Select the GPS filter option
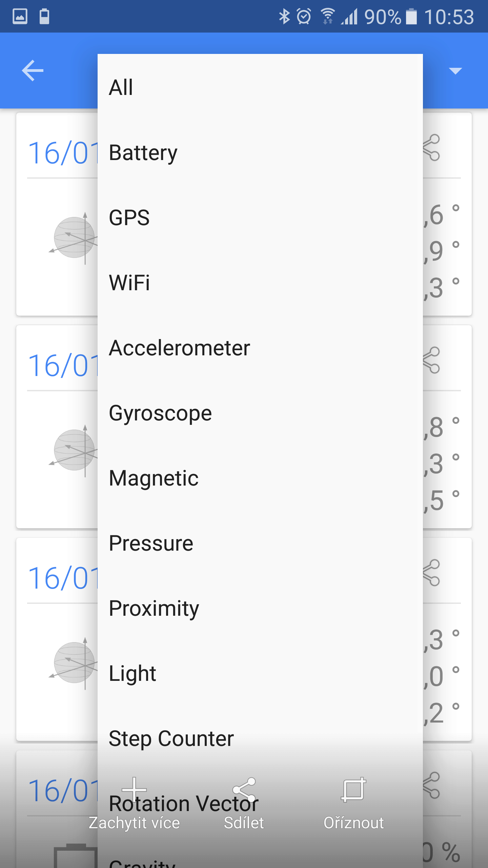This screenshot has height=868, width=488. tap(129, 218)
